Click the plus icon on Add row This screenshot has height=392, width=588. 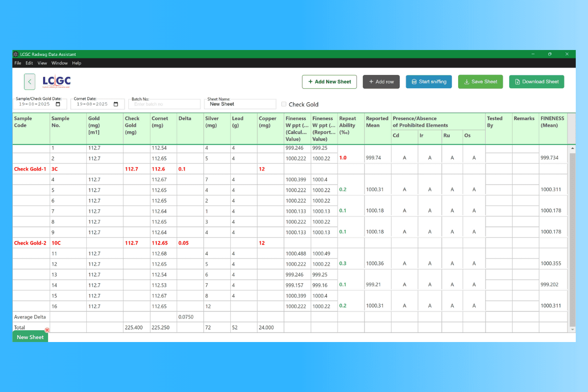(371, 82)
